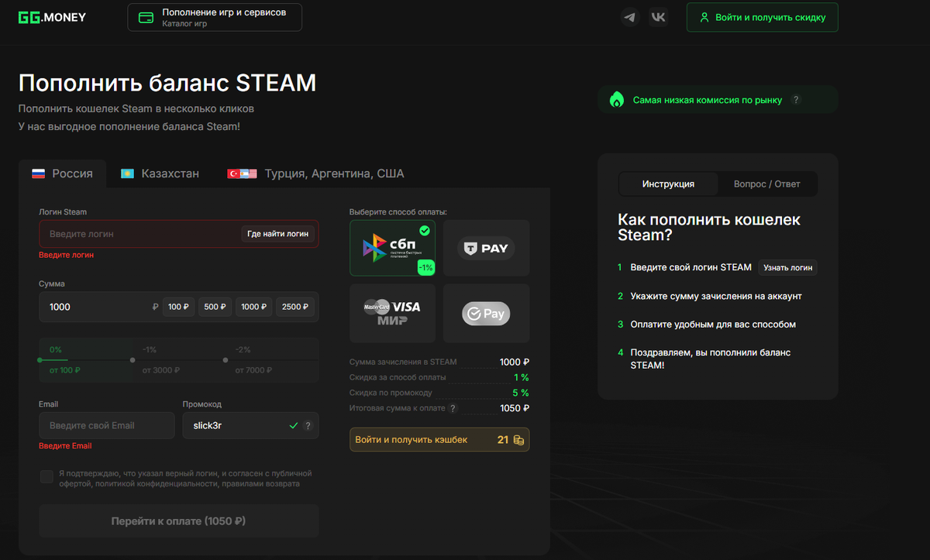The width and height of the screenshot is (930, 560).
Task: Click Перейти к оплате (1050 ₽) button
Action: click(x=178, y=521)
